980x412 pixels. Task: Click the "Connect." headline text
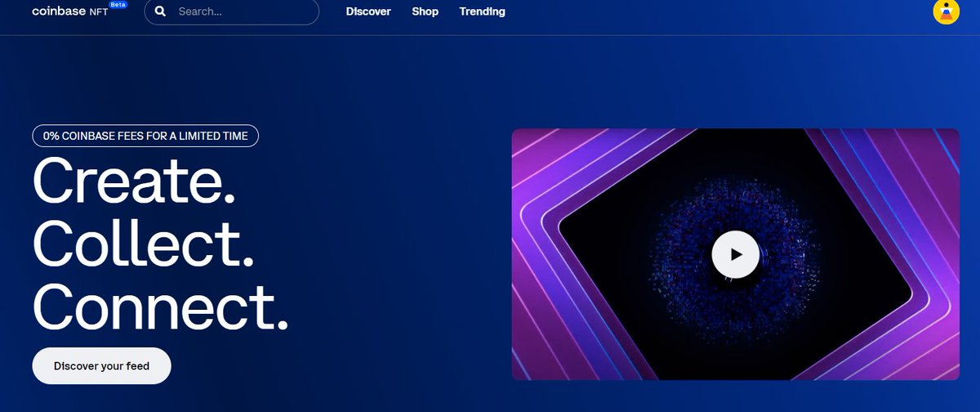(161, 306)
